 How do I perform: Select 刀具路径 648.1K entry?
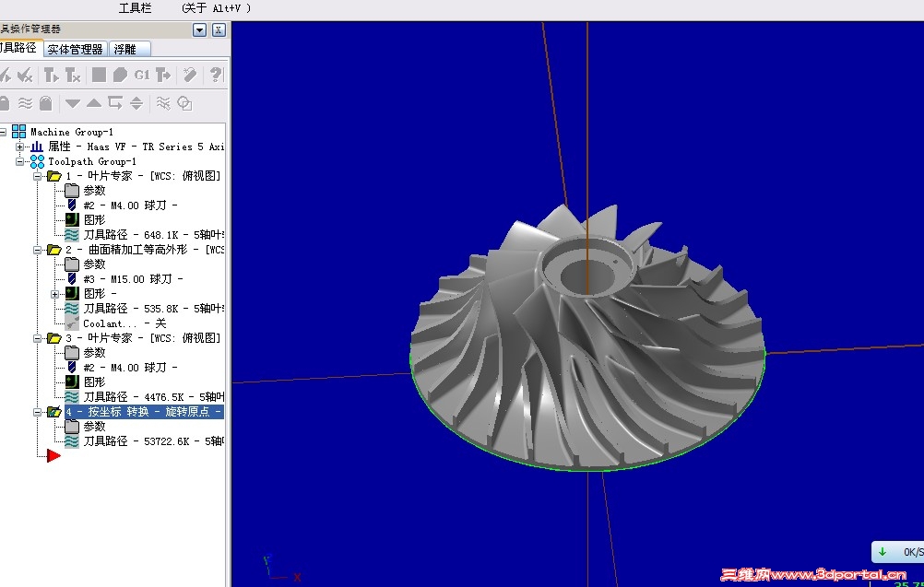click(153, 235)
